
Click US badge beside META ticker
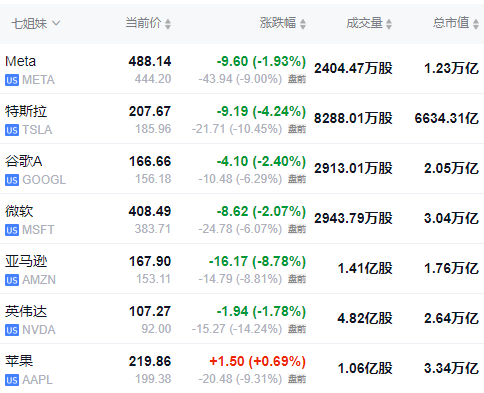(x=12, y=80)
